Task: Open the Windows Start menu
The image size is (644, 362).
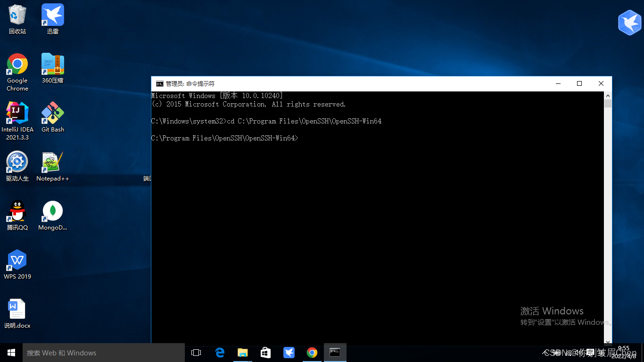Action: 11,353
